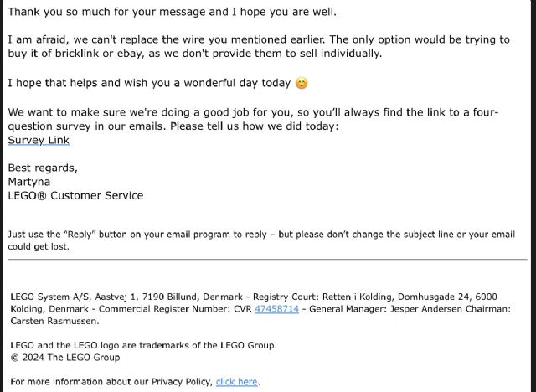The width and height of the screenshot is (536, 392).
Task: Click the '© 2024 The LEGO Group' text
Action: click(x=64, y=358)
